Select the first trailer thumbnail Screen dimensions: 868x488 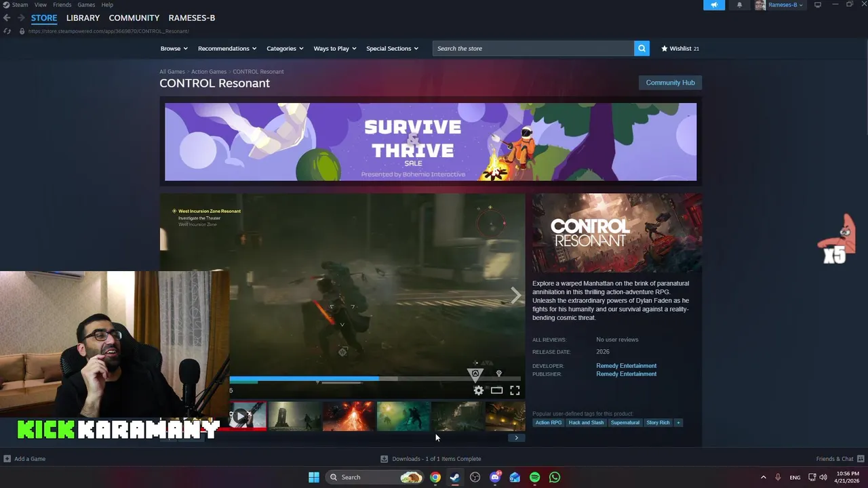(x=248, y=415)
